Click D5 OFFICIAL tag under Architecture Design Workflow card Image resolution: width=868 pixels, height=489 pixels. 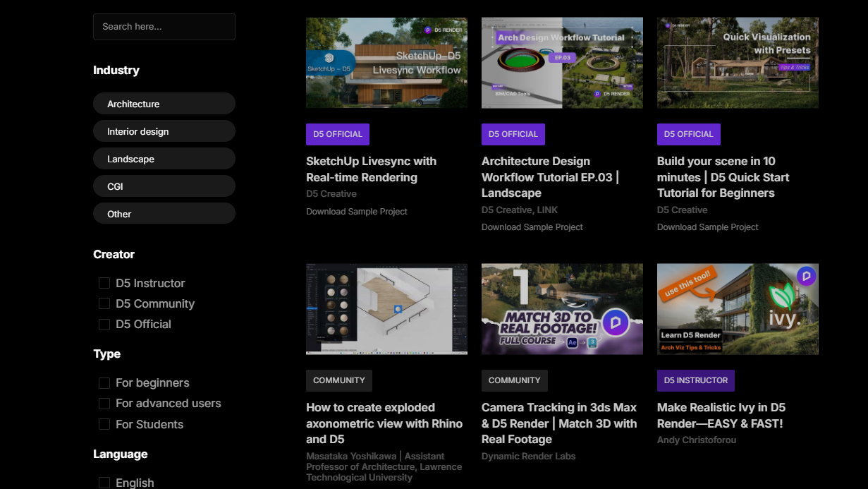click(513, 134)
